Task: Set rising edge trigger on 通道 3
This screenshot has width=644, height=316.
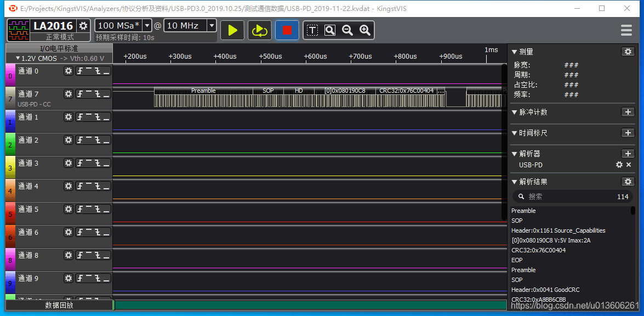Action: [79, 163]
